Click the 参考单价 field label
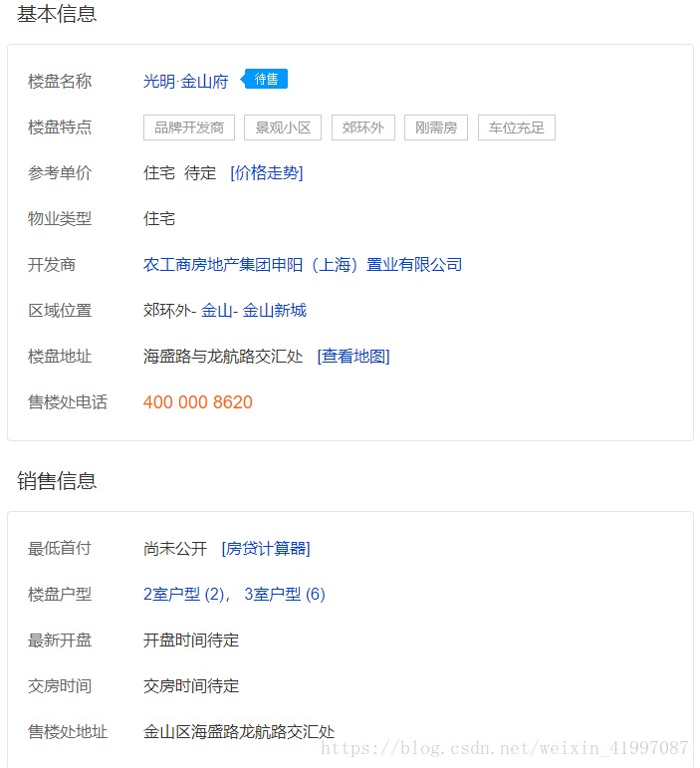 click(x=60, y=173)
